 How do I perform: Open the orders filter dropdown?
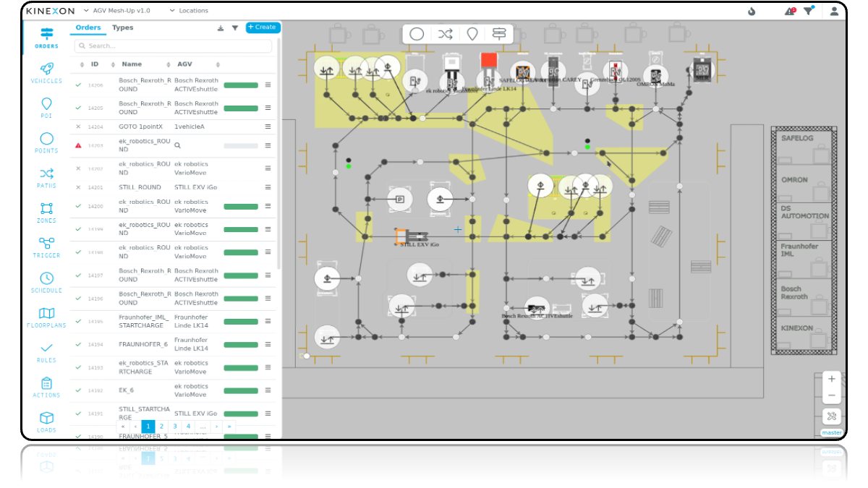(x=235, y=28)
